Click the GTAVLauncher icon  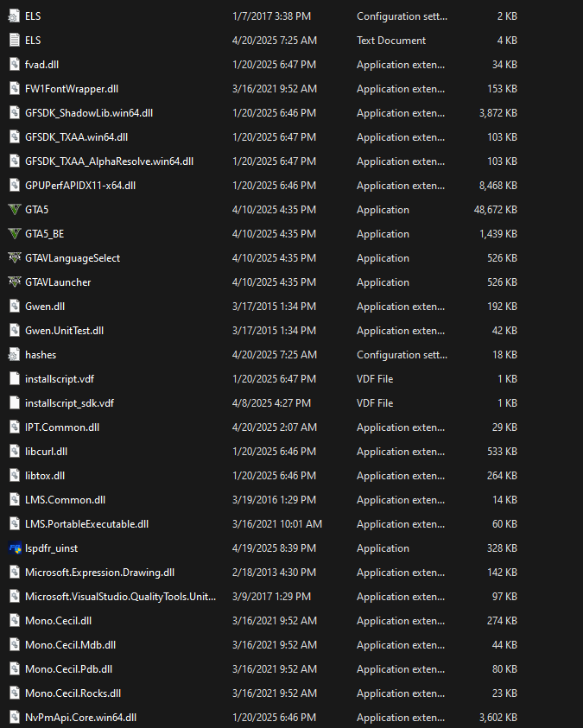click(x=15, y=282)
